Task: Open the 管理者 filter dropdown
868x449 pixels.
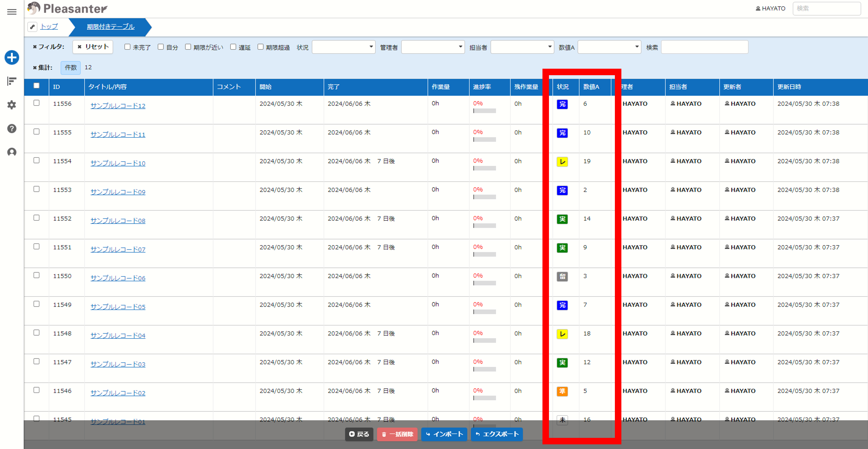Action: 433,47
